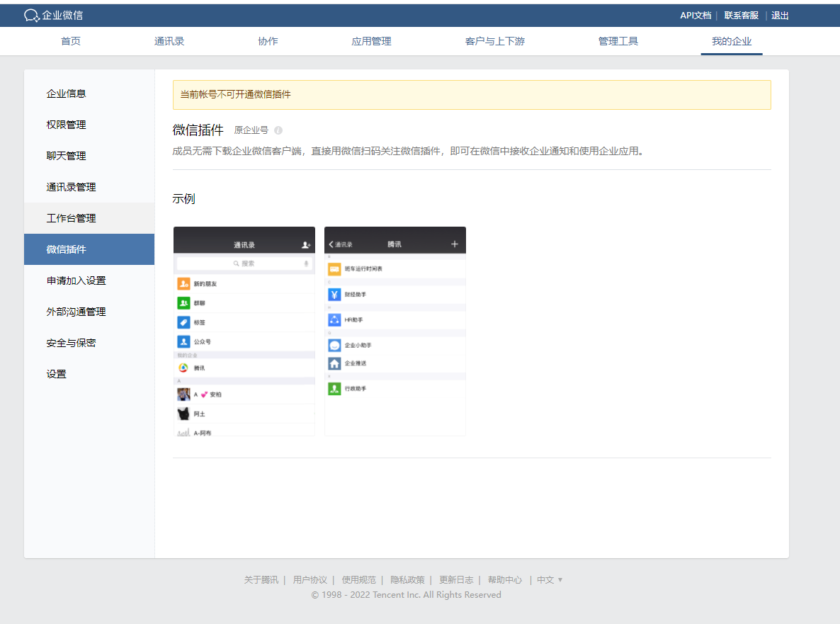840x624 pixels.
Task: Open the 管理工具 tab
Action: tap(618, 41)
